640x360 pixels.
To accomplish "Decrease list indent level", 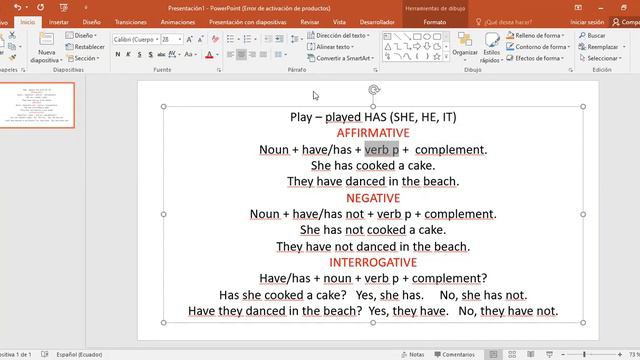I will pyautogui.click(x=268, y=39).
